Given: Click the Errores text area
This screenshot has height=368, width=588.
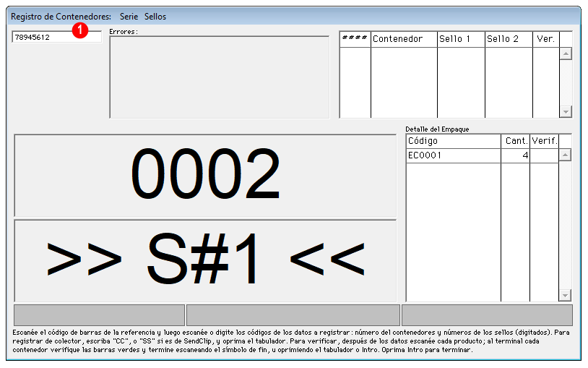Looking at the screenshot, I should pos(220,77).
